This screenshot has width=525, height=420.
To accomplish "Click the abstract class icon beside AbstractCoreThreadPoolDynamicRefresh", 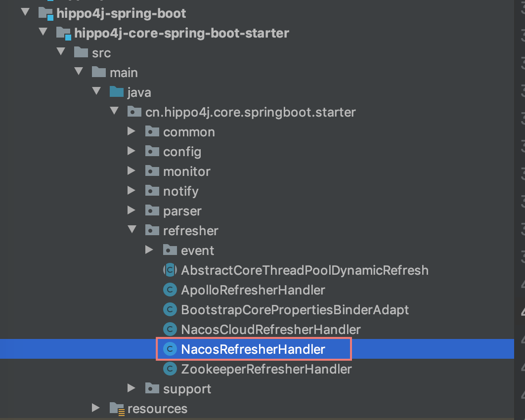I will (169, 270).
